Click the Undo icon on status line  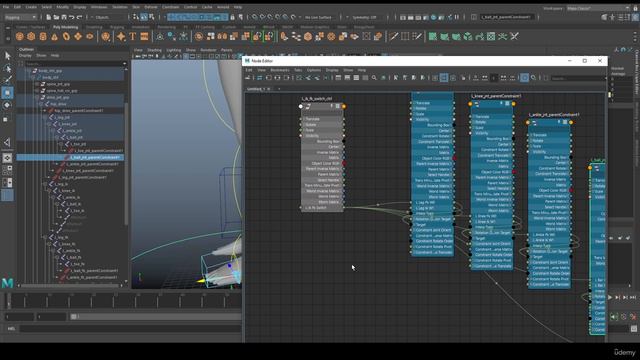(x=72, y=17)
